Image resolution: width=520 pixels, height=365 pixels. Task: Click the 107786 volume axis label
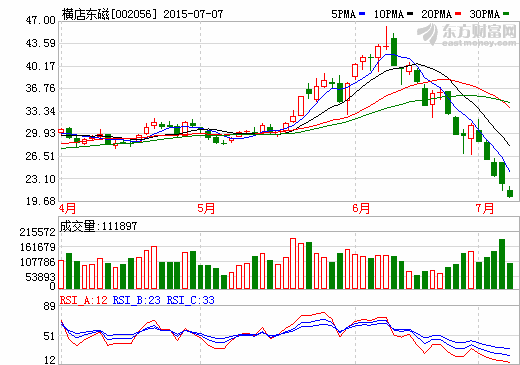tap(37, 262)
